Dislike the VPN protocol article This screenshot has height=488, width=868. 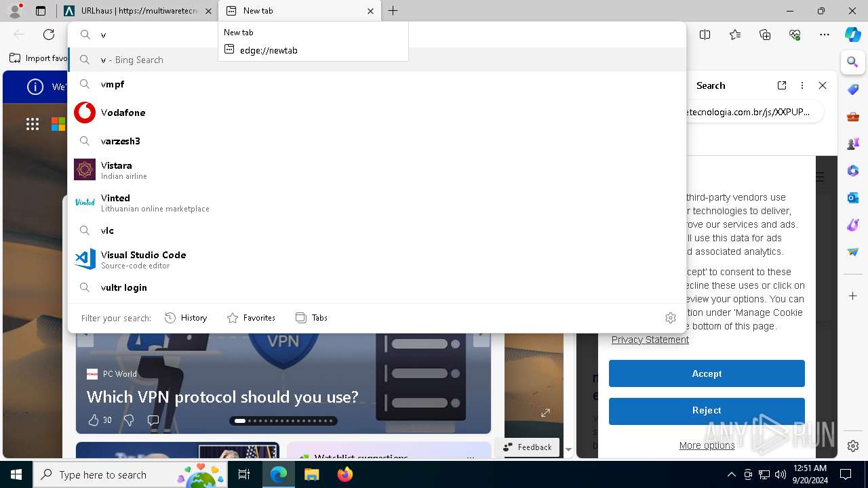pyautogui.click(x=129, y=420)
